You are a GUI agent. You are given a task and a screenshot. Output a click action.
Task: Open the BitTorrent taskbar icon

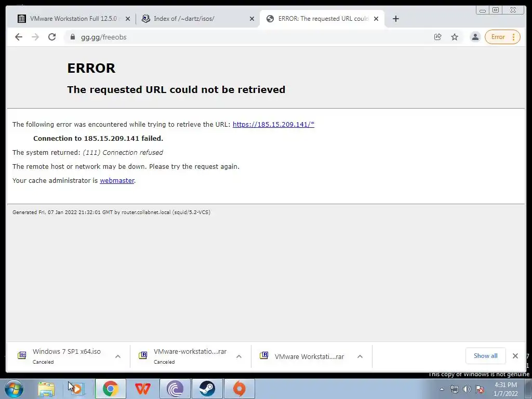point(175,389)
